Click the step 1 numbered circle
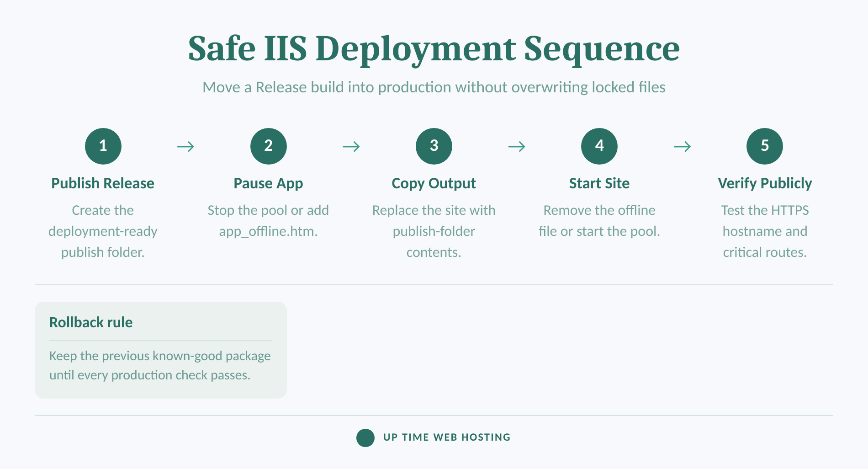The image size is (868, 469). [x=103, y=146]
